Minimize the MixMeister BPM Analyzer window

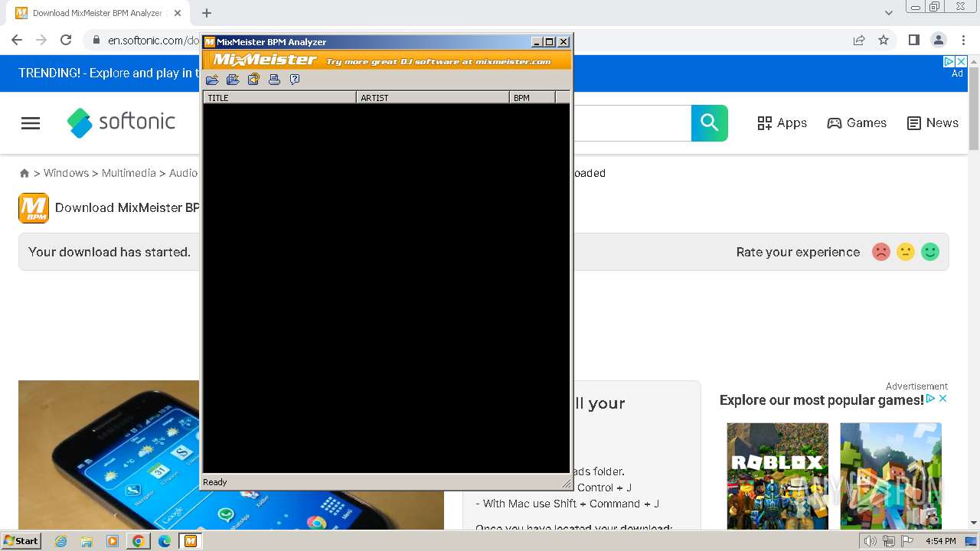click(537, 42)
